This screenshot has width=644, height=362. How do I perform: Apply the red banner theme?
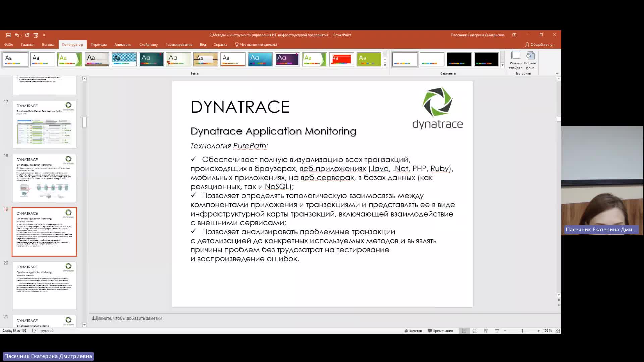tap(341, 59)
